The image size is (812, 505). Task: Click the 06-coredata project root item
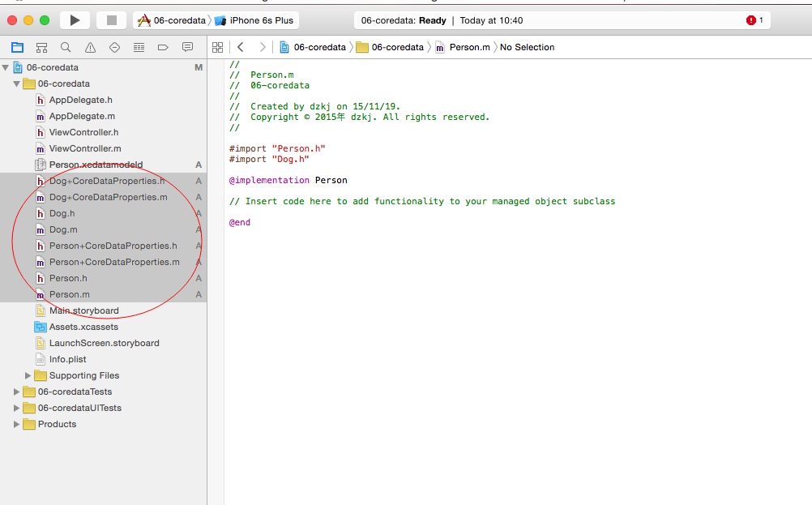pos(53,67)
